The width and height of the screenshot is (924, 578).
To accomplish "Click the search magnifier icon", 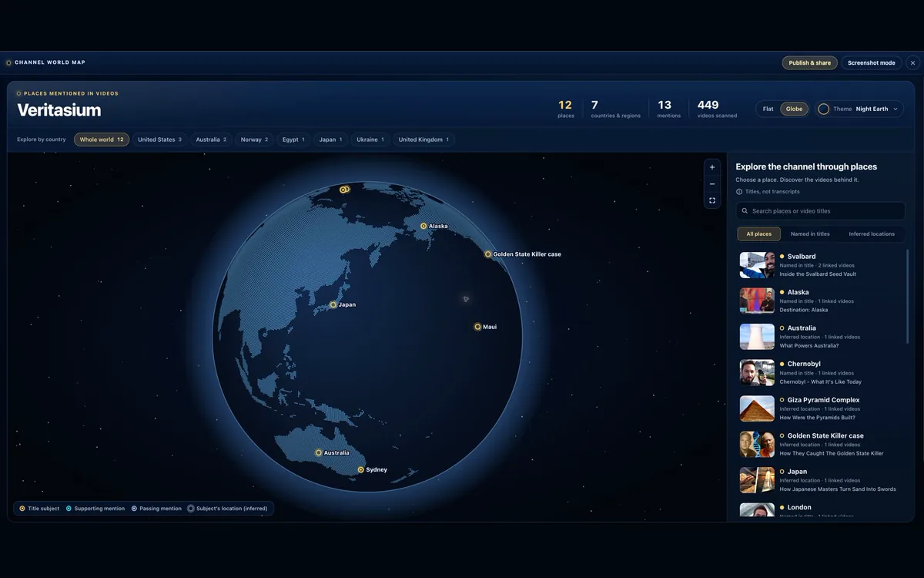I will (x=745, y=211).
